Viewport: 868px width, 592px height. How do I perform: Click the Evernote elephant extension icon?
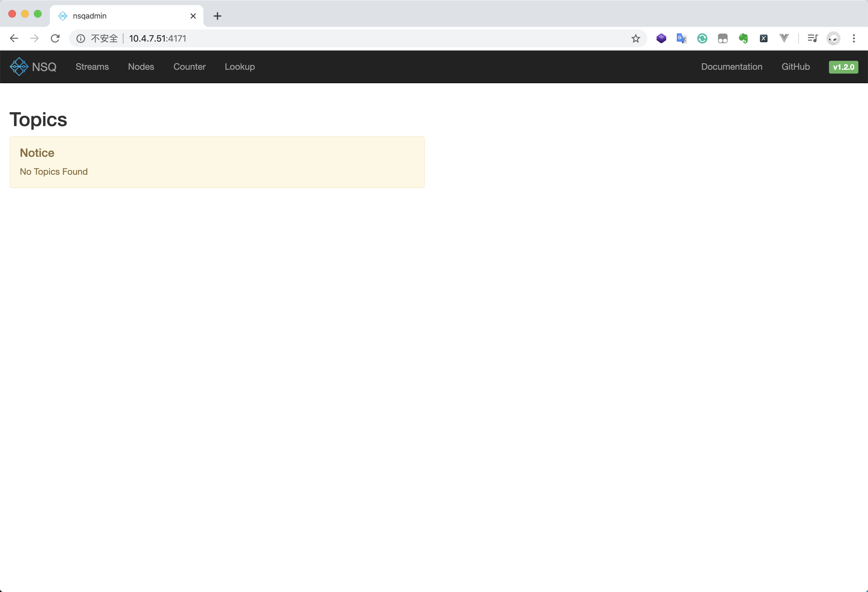743,38
